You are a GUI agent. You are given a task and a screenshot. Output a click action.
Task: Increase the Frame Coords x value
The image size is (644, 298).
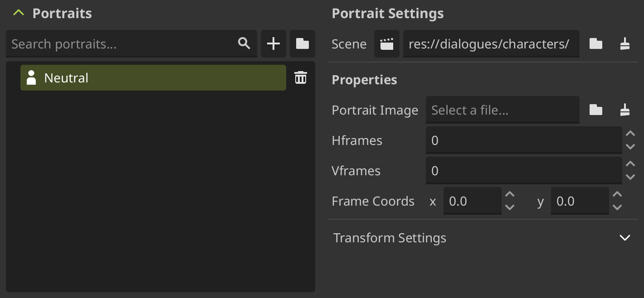(509, 195)
